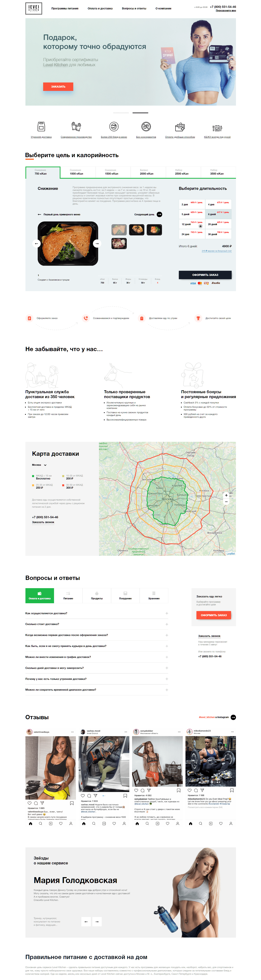Show next celebrity review arrow
The image size is (261, 980).
pos(97,921)
